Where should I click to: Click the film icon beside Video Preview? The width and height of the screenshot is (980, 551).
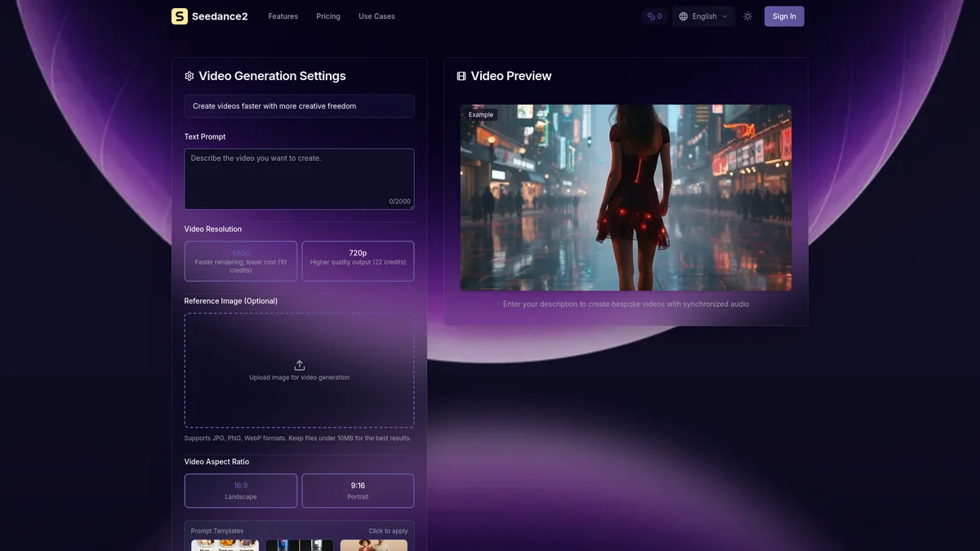(x=461, y=76)
